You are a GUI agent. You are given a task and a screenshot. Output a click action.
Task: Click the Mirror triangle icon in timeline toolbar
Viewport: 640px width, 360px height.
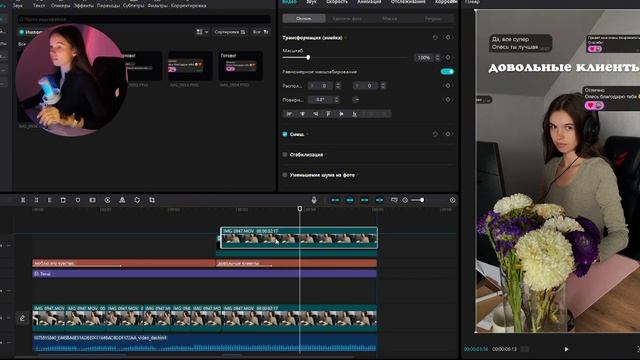coord(122,200)
